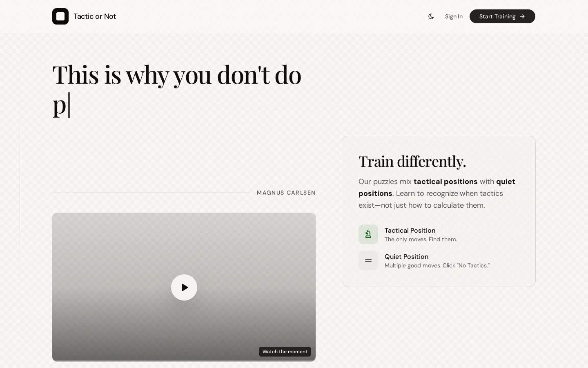The width and height of the screenshot is (588, 368).
Task: Click the "Multiple good moves" description text
Action: (x=437, y=265)
